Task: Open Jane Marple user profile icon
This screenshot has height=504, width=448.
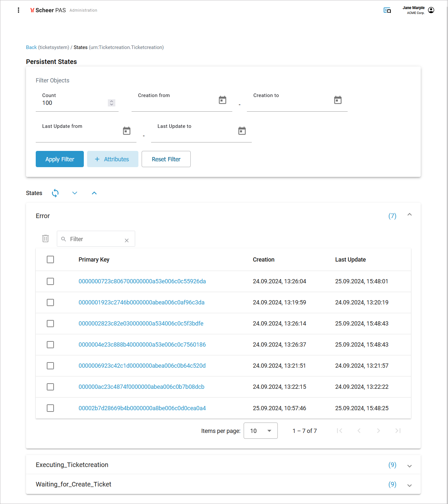Action: (431, 10)
